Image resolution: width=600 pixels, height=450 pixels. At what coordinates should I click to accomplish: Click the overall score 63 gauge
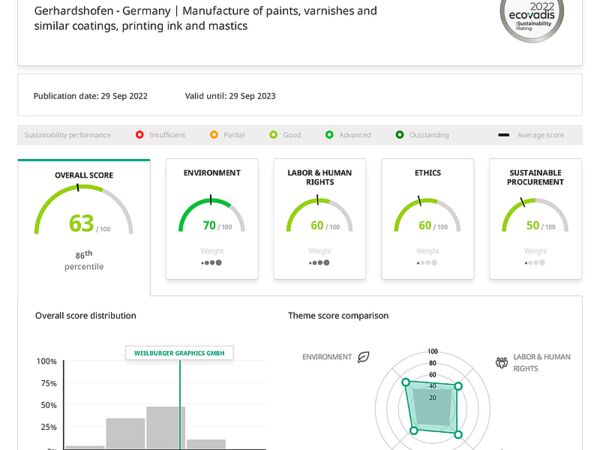click(84, 209)
